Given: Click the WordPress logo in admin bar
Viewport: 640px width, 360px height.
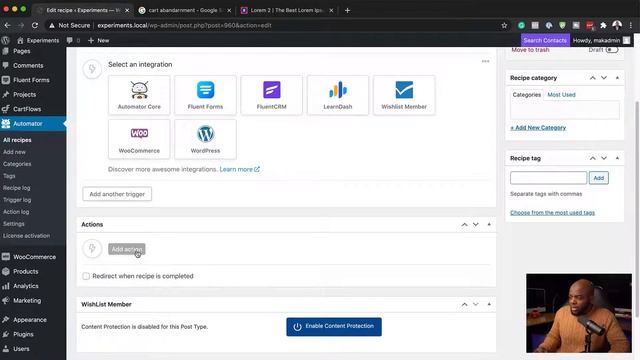Looking at the screenshot, I should click(5, 40).
